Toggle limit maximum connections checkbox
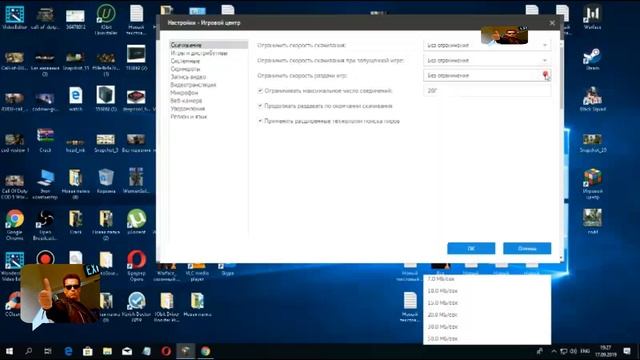The image size is (640, 360). 260,91
